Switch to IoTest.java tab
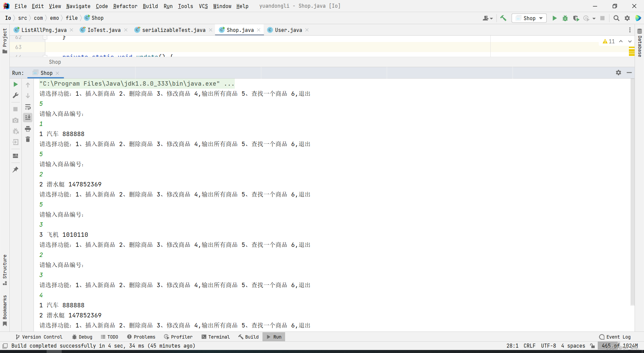 tap(104, 30)
